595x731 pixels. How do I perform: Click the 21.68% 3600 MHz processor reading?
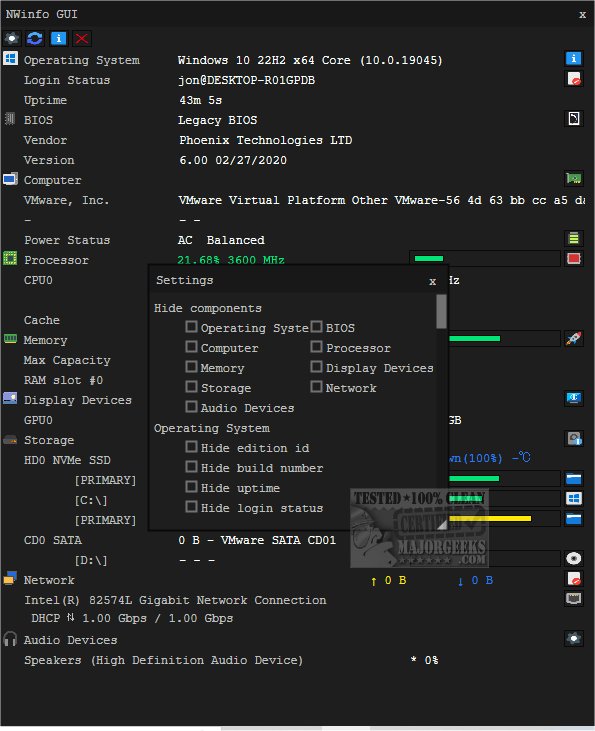[x=231, y=260]
